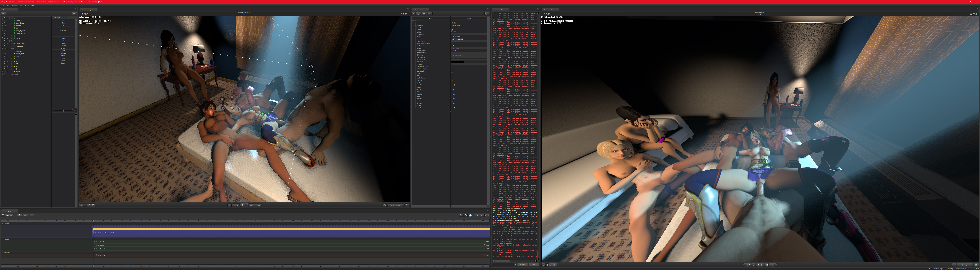Click the Stagger preset
This screenshot has width=980, height=270.
coord(63,48)
